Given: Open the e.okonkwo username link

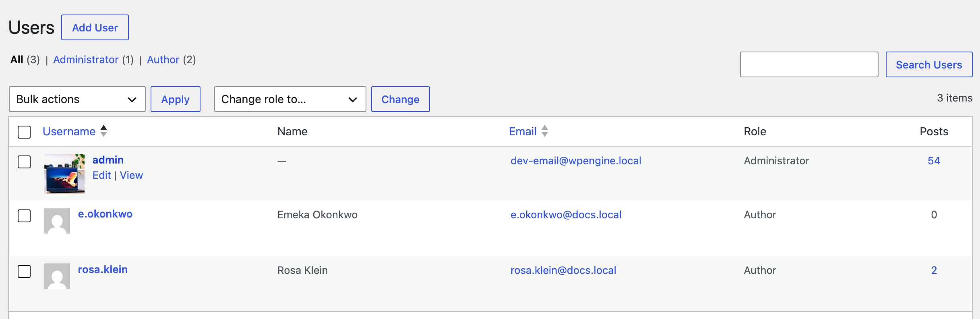Looking at the screenshot, I should click(x=105, y=214).
